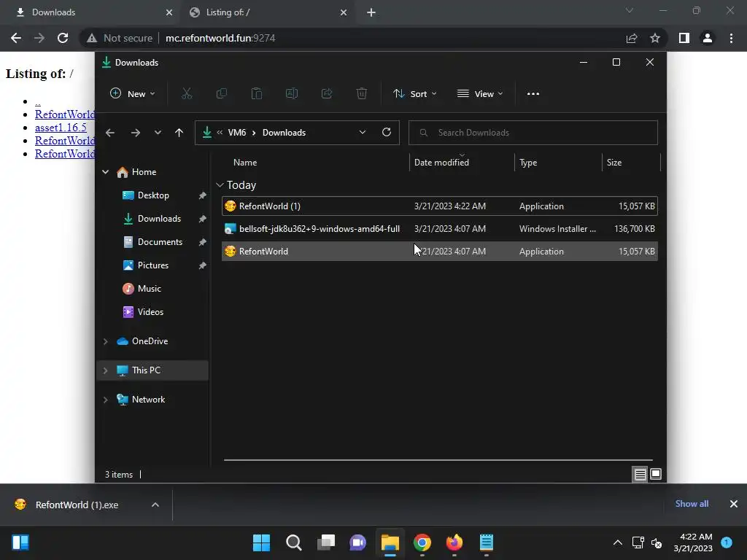Viewport: 747px width, 560px height.
Task: Open recent locations dropdown chevron
Action: coord(158,133)
